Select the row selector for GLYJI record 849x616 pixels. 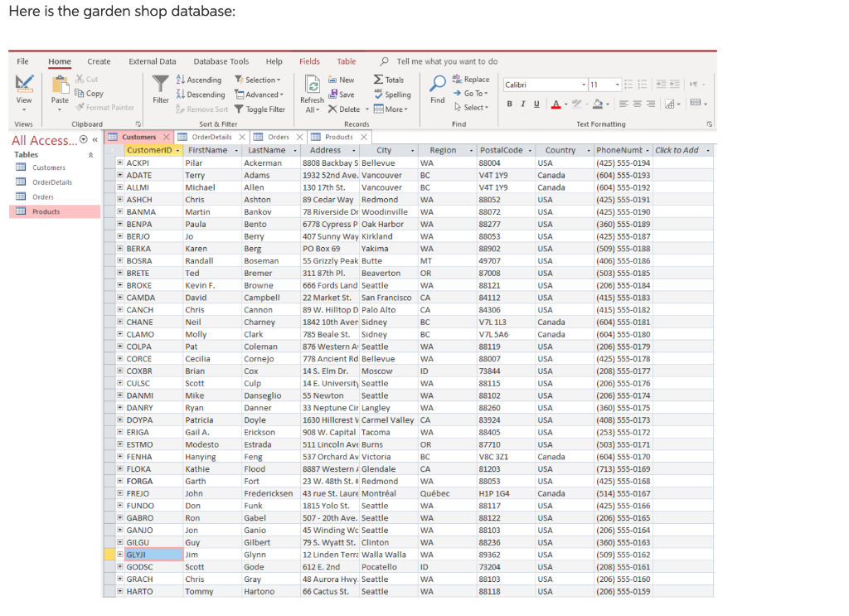(109, 555)
